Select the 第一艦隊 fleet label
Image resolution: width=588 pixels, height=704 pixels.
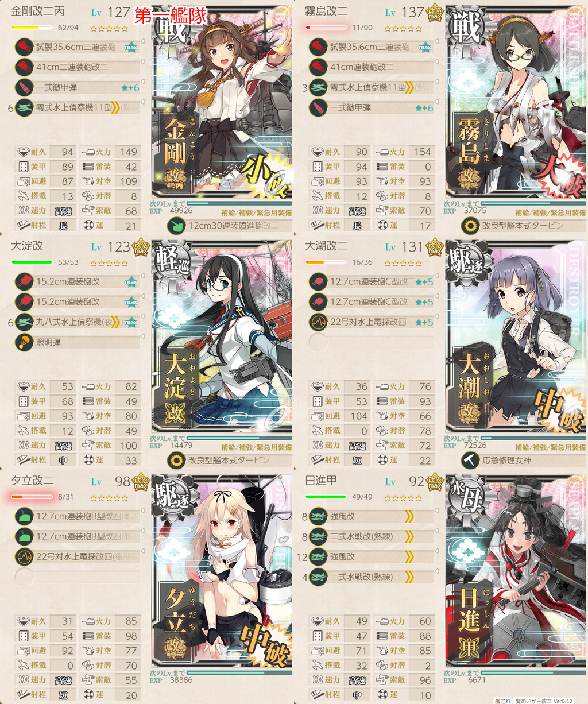170,16
